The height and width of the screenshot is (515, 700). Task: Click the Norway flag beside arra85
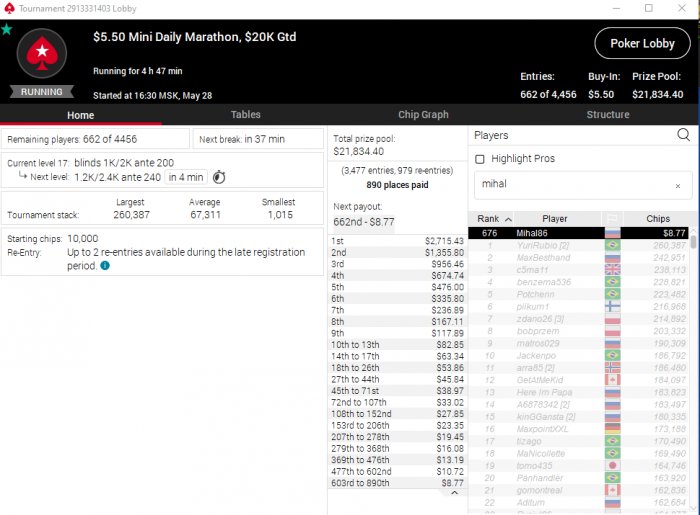[x=612, y=368]
